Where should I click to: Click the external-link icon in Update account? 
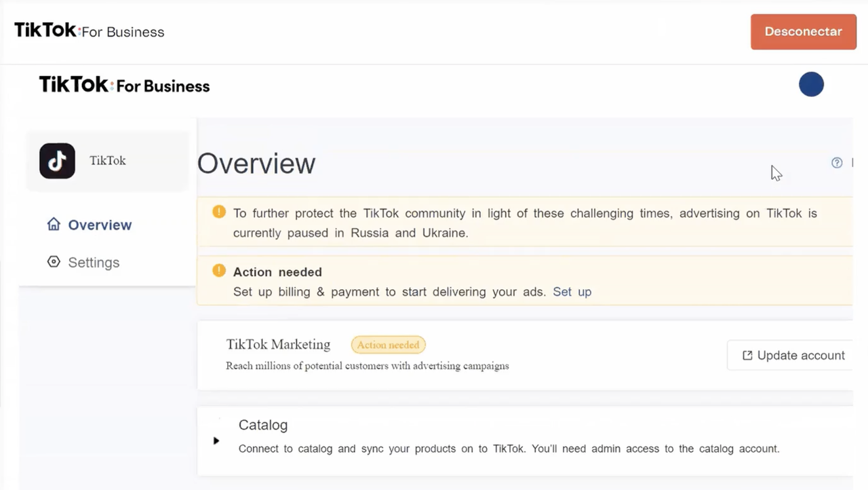click(747, 356)
